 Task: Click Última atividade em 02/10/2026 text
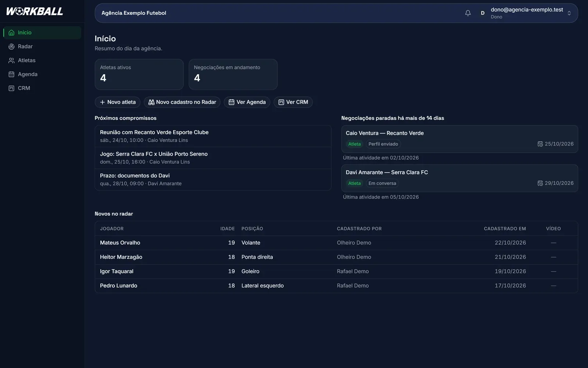381,158
